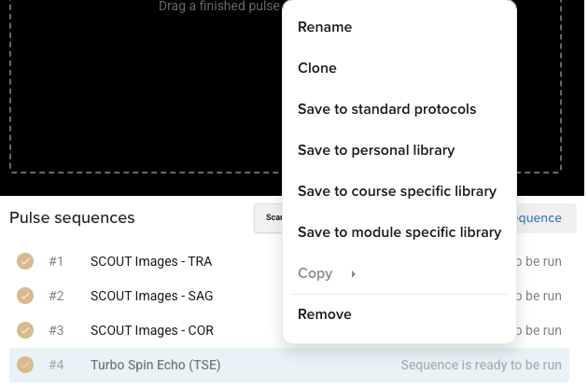The image size is (588, 388).
Task: Choose Rename from the context menu
Action: click(325, 27)
